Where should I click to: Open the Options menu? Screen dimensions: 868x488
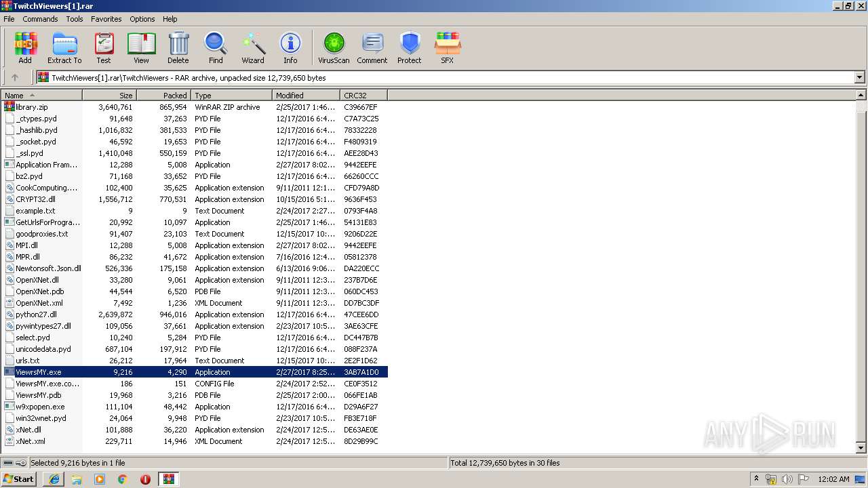tap(142, 19)
